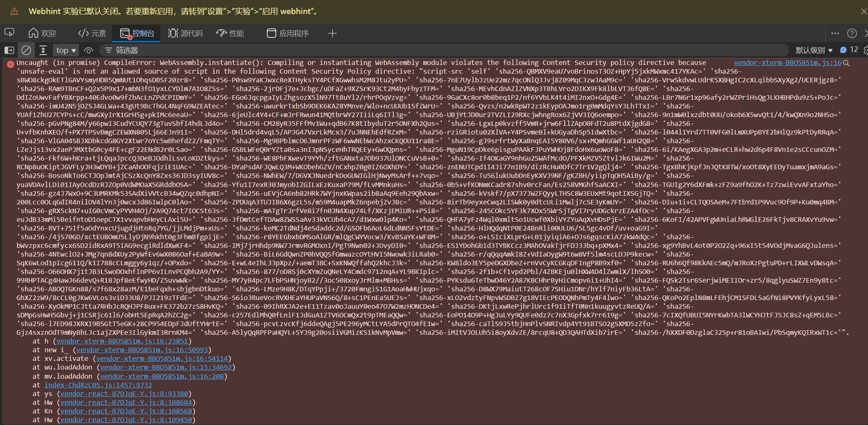Viewport: 868px width, 425px height.
Task: Open stack link vendor-react js:8:109450
Action: coord(126,420)
